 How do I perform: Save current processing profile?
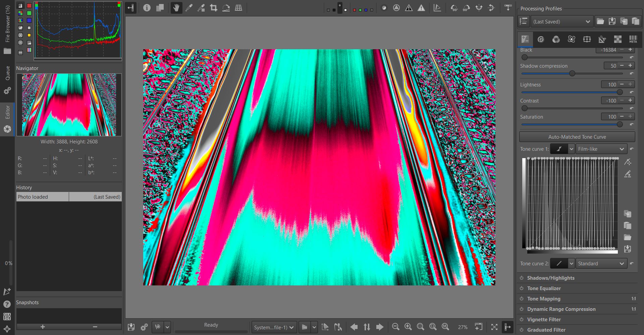pyautogui.click(x=612, y=21)
